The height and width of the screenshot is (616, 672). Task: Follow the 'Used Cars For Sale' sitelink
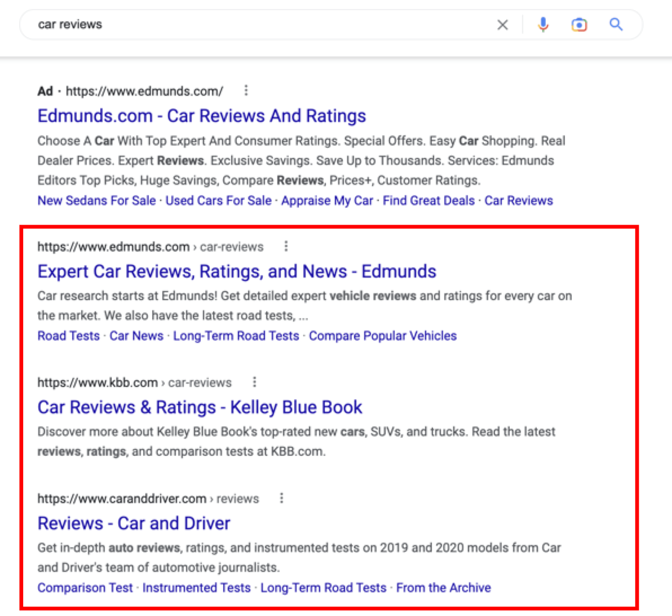pyautogui.click(x=219, y=200)
